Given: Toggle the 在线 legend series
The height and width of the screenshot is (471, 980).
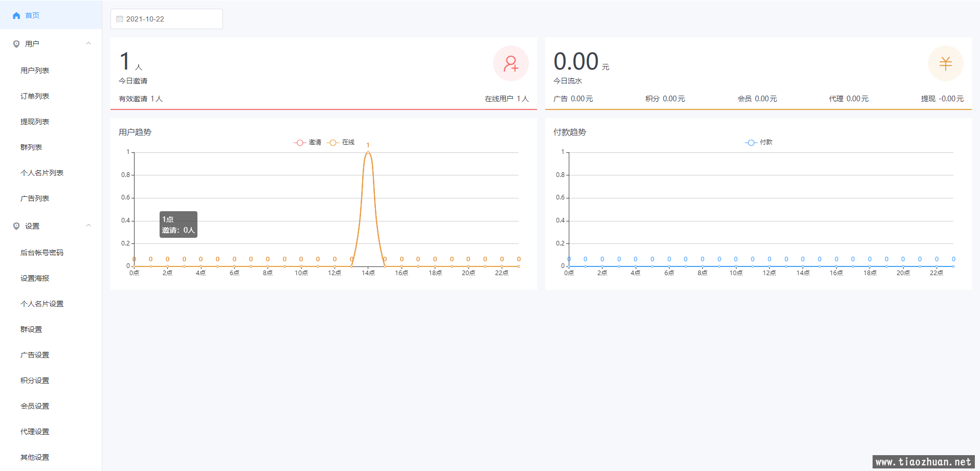Looking at the screenshot, I should [x=341, y=142].
